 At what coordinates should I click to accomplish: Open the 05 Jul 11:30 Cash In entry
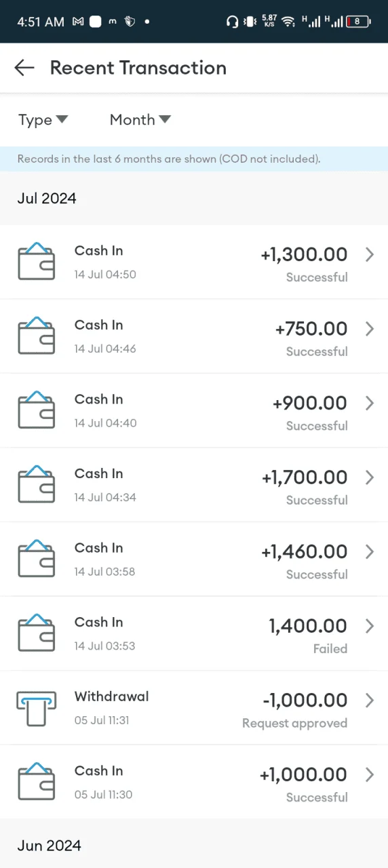[x=194, y=782]
